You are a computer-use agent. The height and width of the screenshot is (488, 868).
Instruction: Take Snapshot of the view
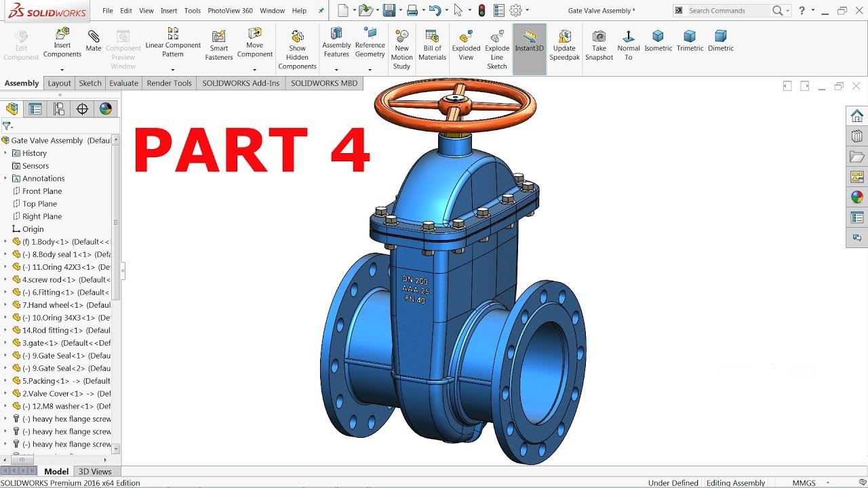click(599, 45)
